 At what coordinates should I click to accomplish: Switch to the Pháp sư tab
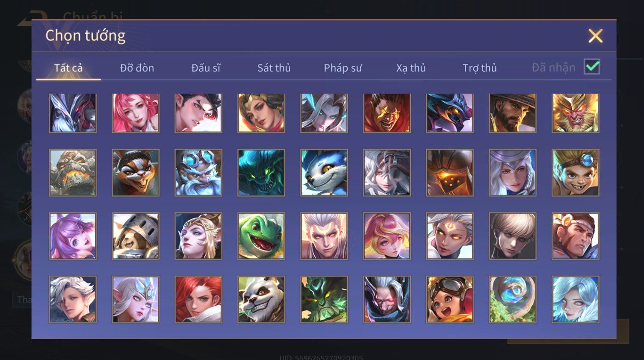click(x=343, y=68)
